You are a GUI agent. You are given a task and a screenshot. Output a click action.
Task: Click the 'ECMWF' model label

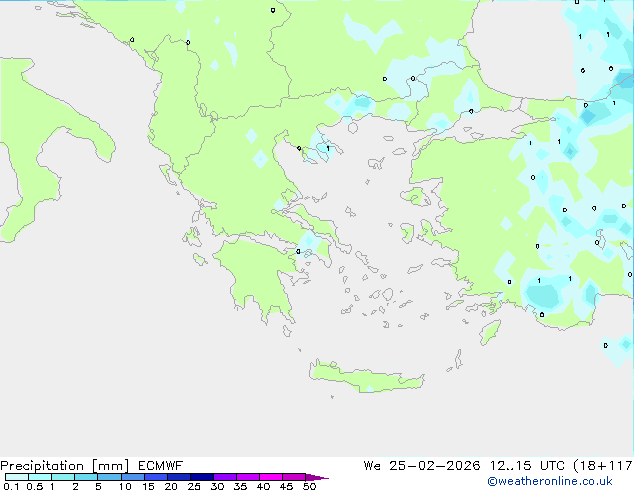pyautogui.click(x=161, y=466)
